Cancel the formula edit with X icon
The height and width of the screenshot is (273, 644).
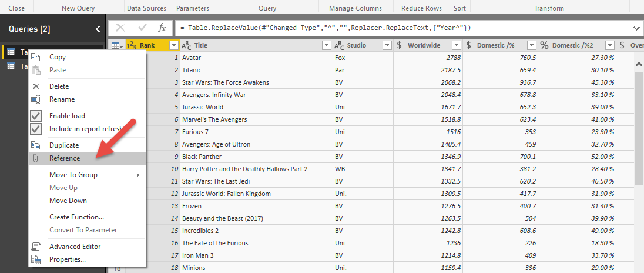click(120, 28)
